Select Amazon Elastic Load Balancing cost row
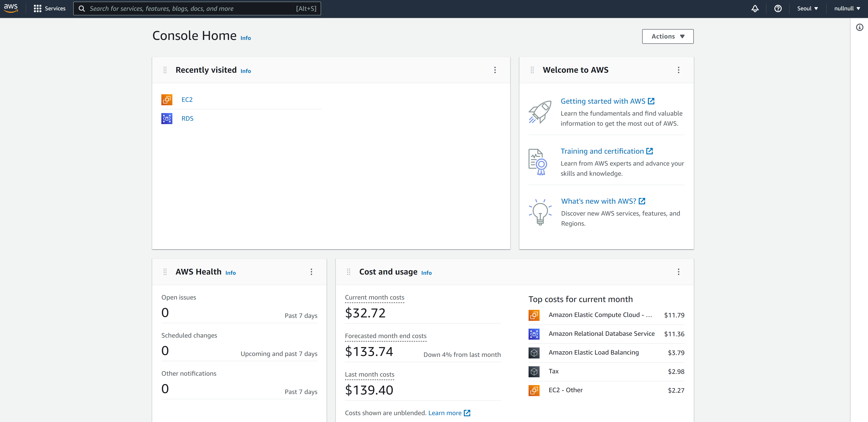This screenshot has height=422, width=868. 607,353
